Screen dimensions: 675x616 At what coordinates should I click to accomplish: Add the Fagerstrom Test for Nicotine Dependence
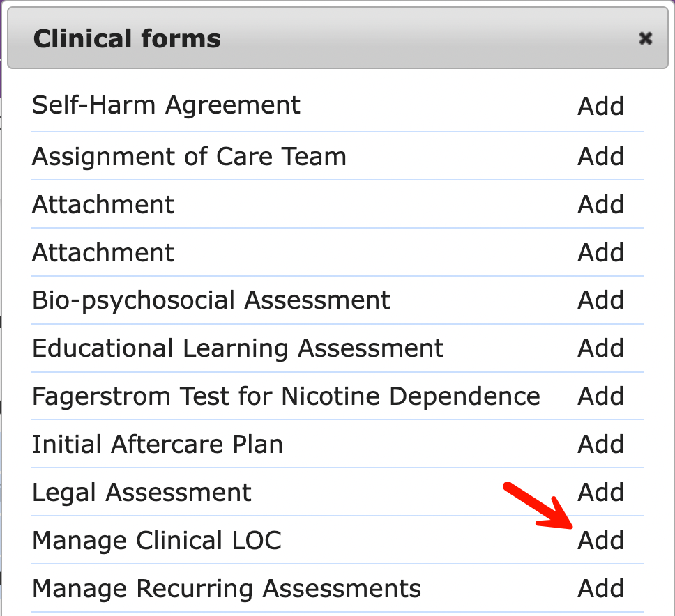[x=600, y=396]
